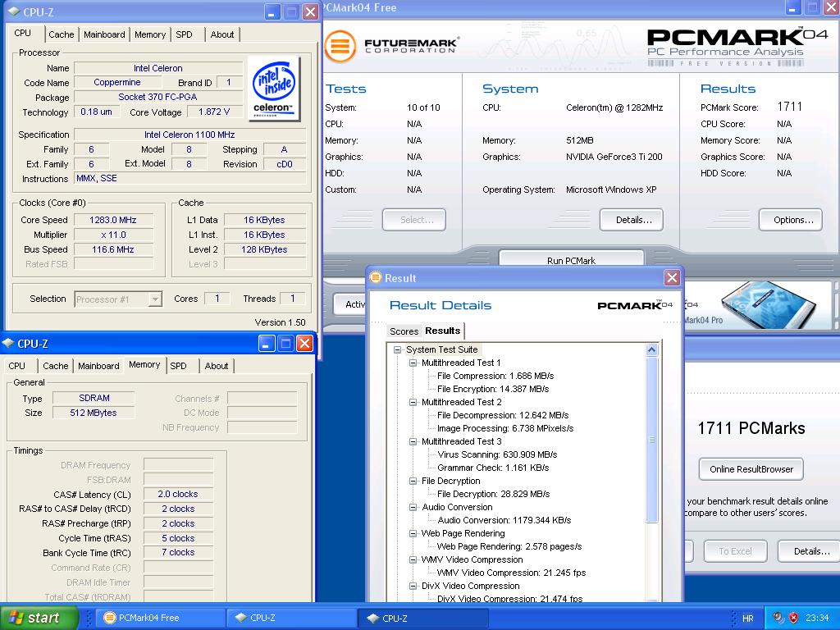The width and height of the screenshot is (840, 630).
Task: Click the disabled Select... tests button
Action: (414, 220)
